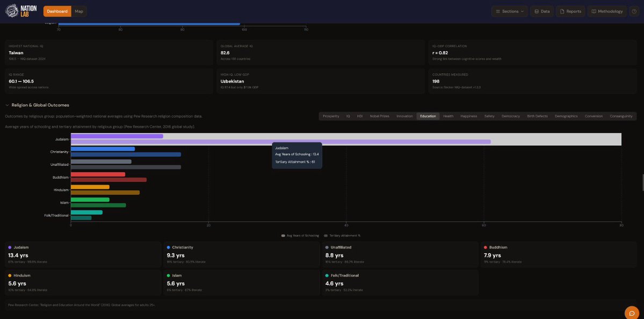Image resolution: width=644 pixels, height=319 pixels.
Task: Select the Prosperity tab
Action: 331,116
